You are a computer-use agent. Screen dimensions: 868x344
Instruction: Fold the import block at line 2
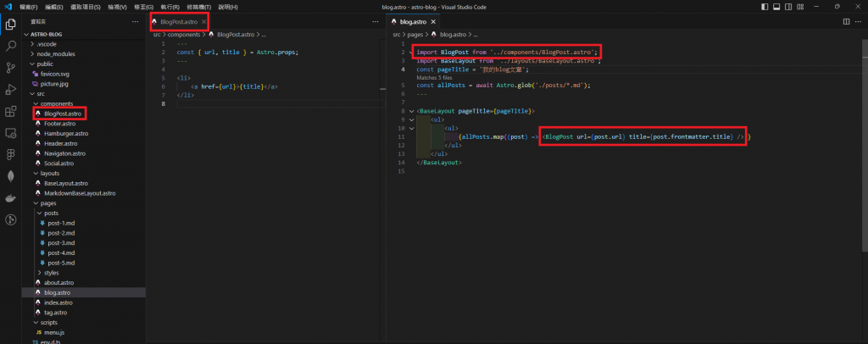coord(411,52)
